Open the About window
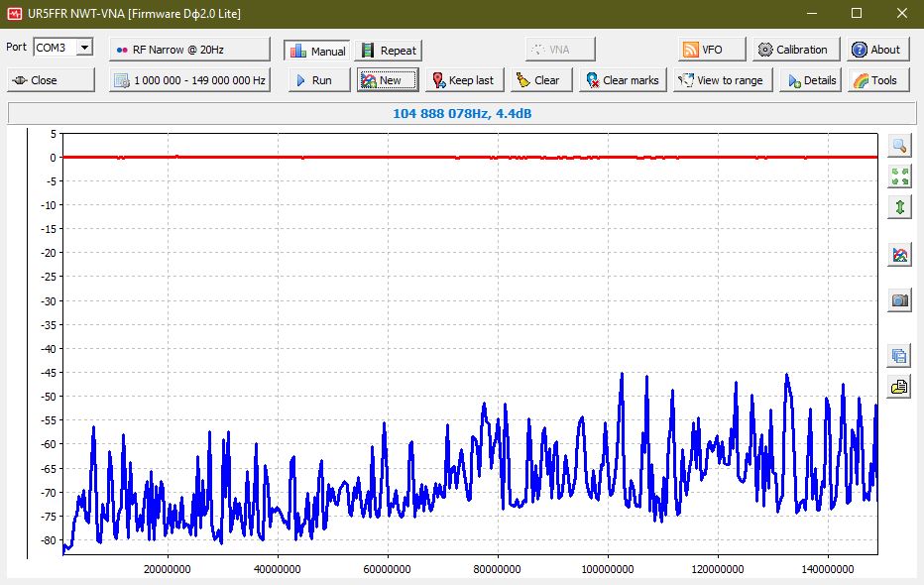This screenshot has width=924, height=585. tap(873, 50)
